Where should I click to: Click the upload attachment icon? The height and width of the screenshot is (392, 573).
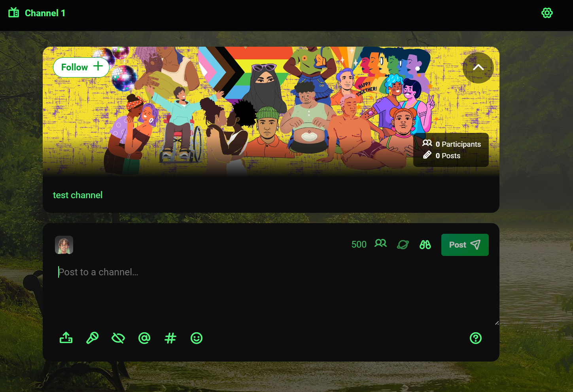(66, 338)
